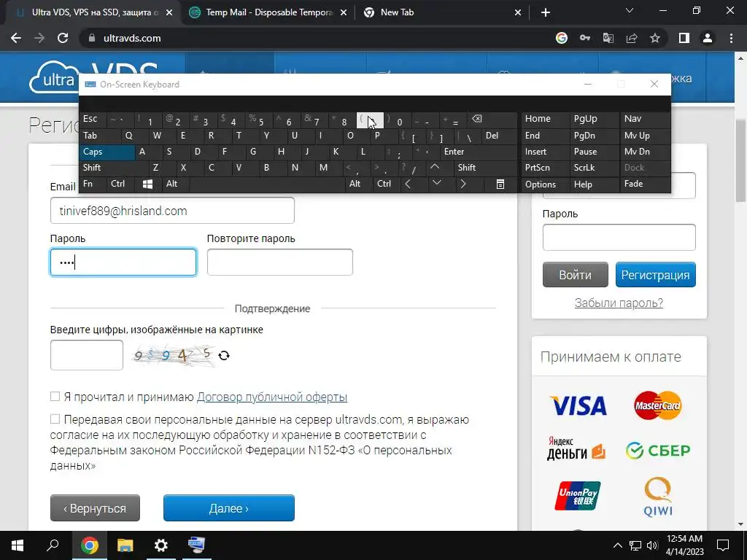747x560 pixels.
Task: Click Регистрация button in sidebar
Action: tap(656, 275)
